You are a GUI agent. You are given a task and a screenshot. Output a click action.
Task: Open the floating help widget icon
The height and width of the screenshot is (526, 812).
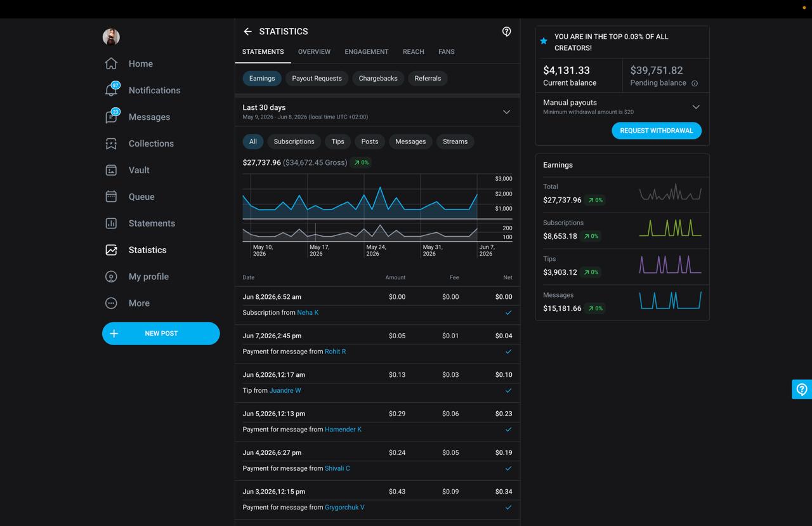point(802,389)
